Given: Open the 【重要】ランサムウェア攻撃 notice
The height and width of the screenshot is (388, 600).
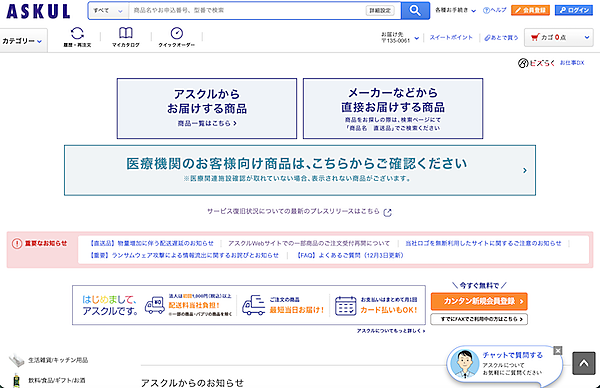Looking at the screenshot, I should (x=184, y=255).
